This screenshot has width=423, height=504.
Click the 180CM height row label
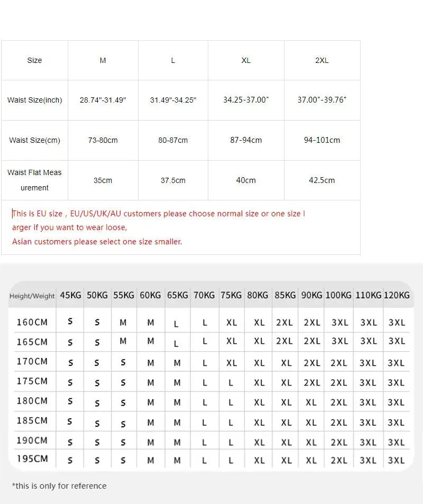point(32,401)
